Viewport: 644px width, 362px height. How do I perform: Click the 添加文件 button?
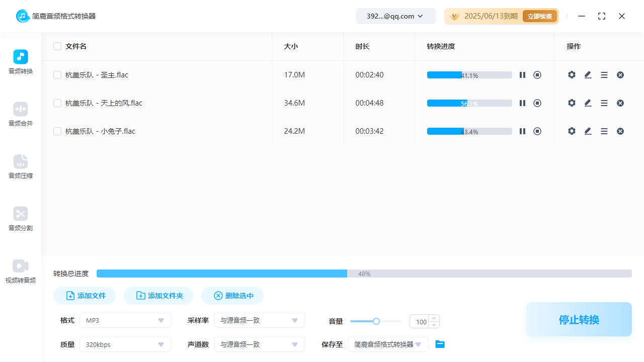(85, 296)
